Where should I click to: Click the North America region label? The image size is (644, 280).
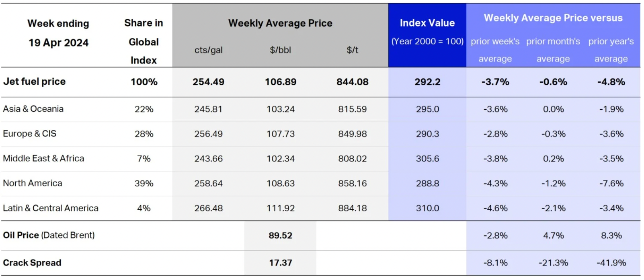(x=33, y=183)
